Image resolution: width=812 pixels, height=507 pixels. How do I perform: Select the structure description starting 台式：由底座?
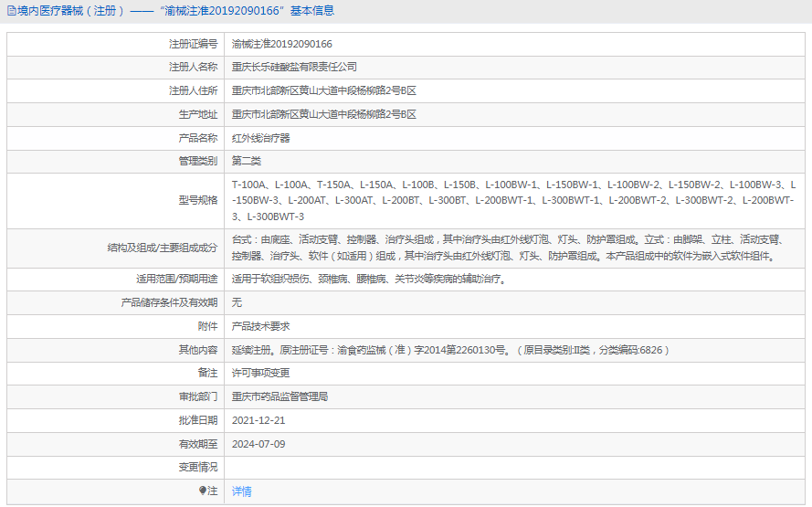(x=508, y=248)
